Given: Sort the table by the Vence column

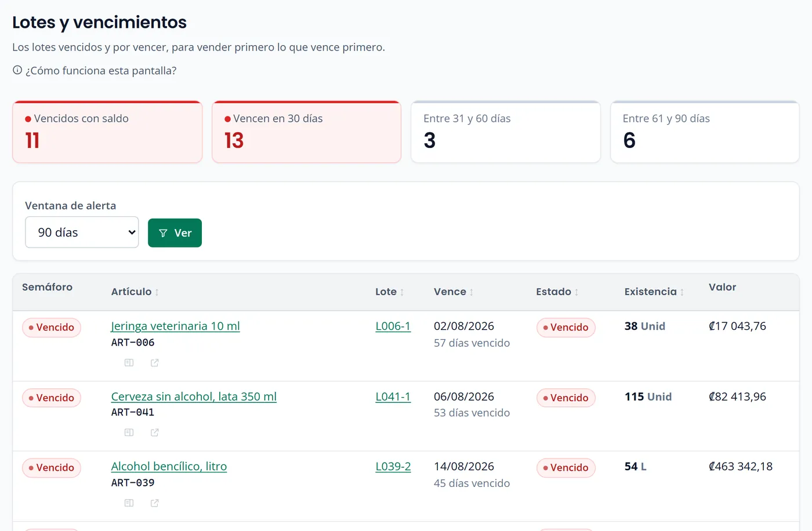Looking at the screenshot, I should point(454,292).
